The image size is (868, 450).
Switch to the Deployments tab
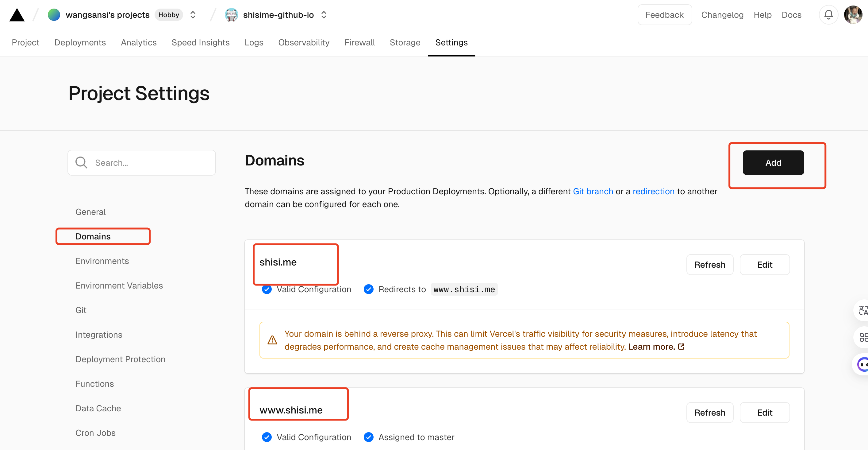click(x=80, y=42)
